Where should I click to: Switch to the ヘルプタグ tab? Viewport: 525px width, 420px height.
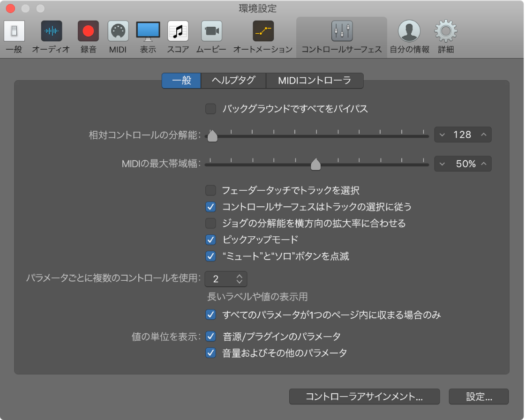tap(233, 81)
